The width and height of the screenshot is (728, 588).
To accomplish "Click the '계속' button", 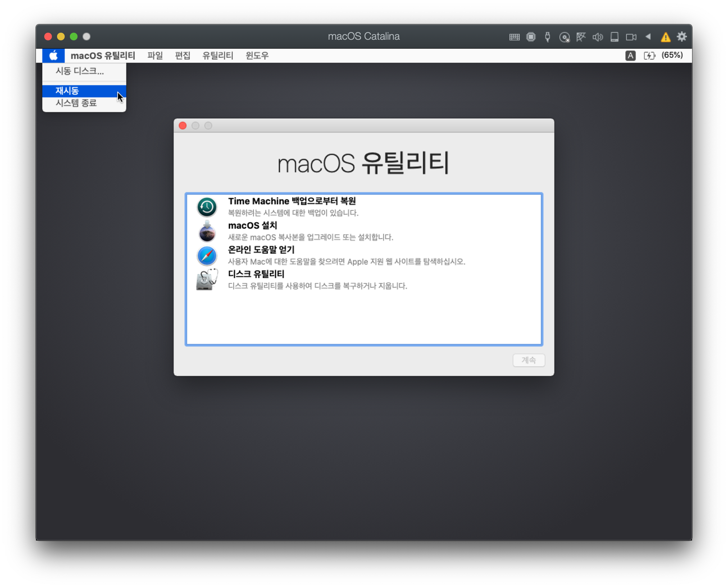I will 529,360.
